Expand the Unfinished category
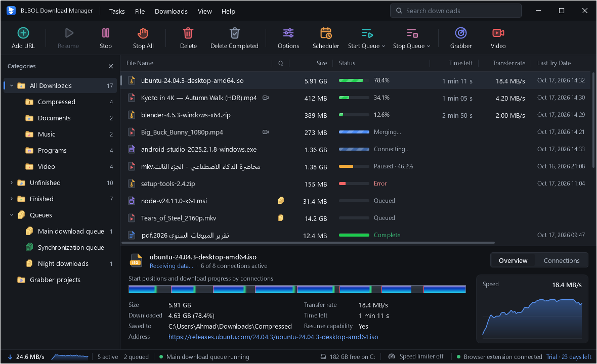This screenshot has width=597, height=364. (x=12, y=183)
